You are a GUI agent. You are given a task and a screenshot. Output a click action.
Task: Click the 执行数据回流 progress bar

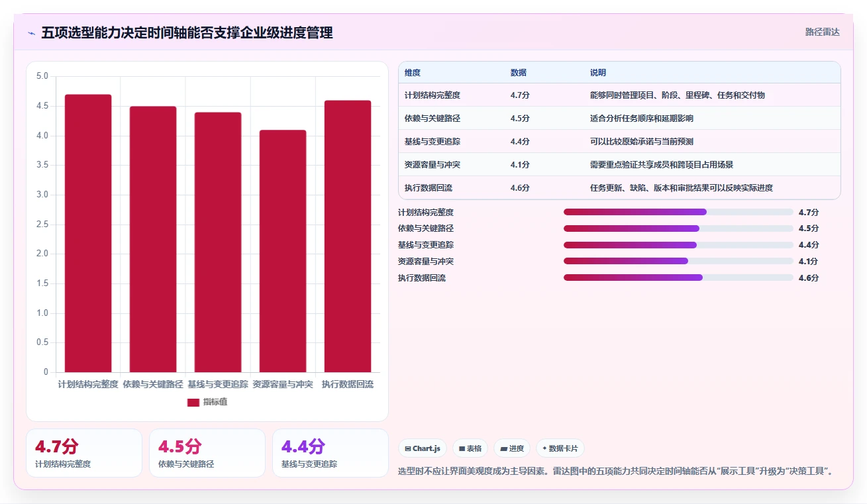[678, 278]
